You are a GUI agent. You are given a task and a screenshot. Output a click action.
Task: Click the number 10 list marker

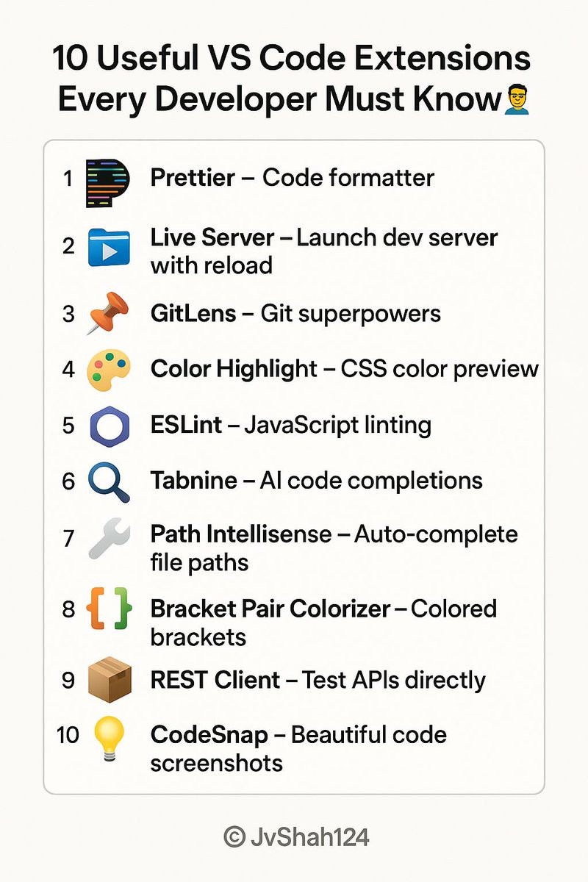point(68,735)
